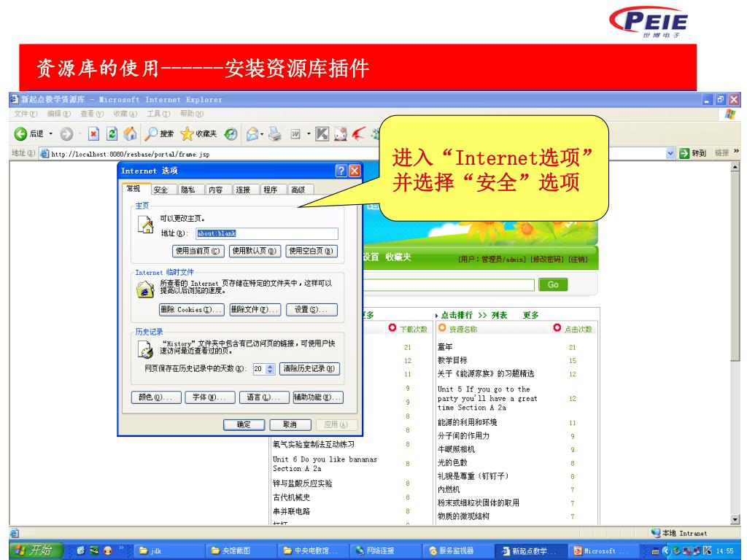Click the Mail envelope toolbar icon
Screen dimensions: 747x560
[252, 134]
